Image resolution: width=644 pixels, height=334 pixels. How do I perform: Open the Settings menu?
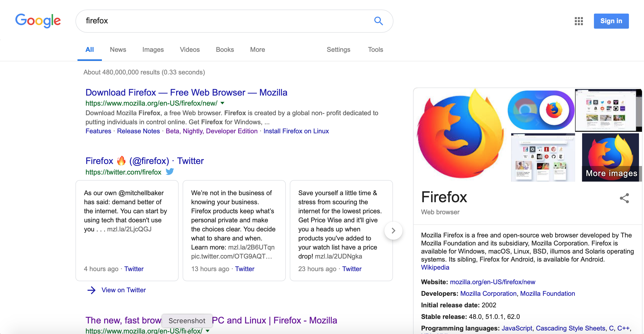[x=338, y=50]
